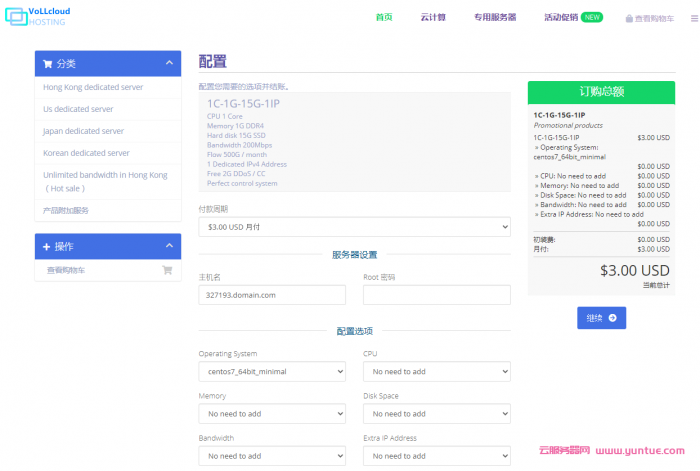
Task: Click the 主机名 hostname input field
Action: (272, 295)
